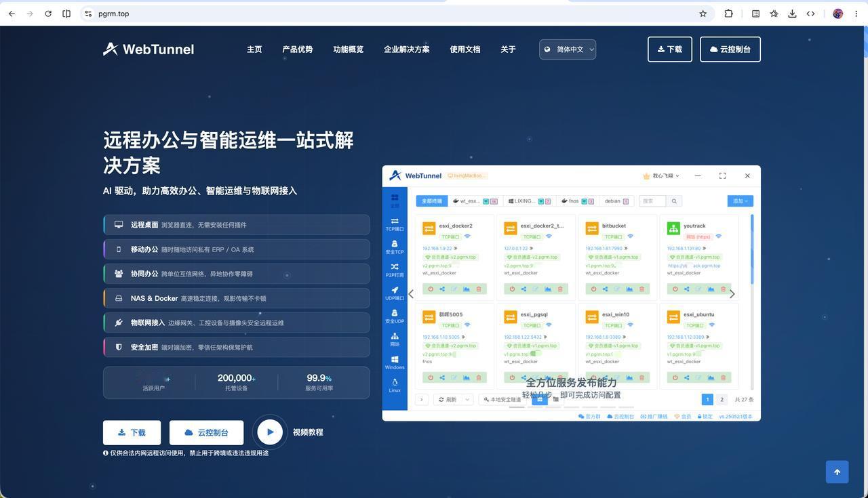
Task: Expand the 刷新 dropdown arrow in the preview
Action: (x=467, y=400)
